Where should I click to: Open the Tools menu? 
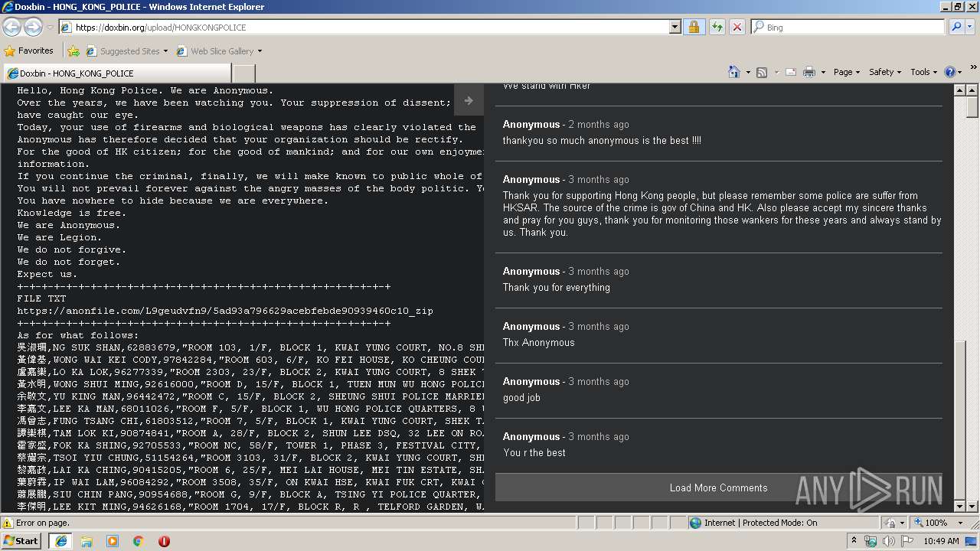[923, 72]
